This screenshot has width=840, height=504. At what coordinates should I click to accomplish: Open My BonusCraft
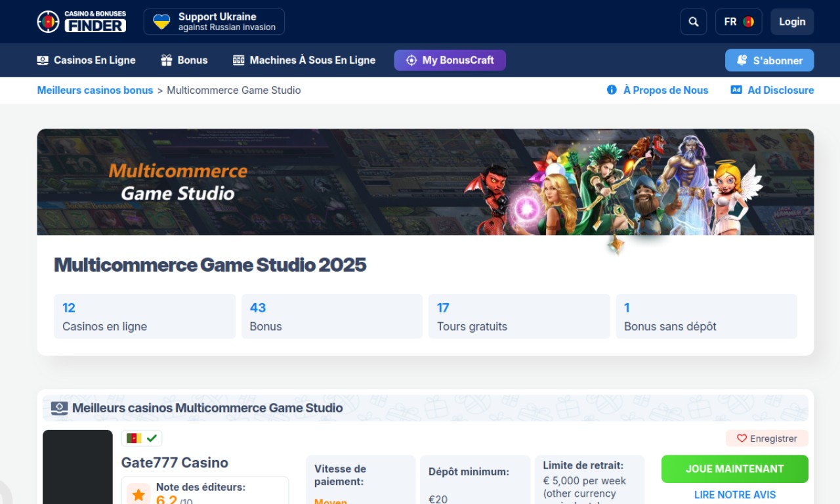[450, 60]
